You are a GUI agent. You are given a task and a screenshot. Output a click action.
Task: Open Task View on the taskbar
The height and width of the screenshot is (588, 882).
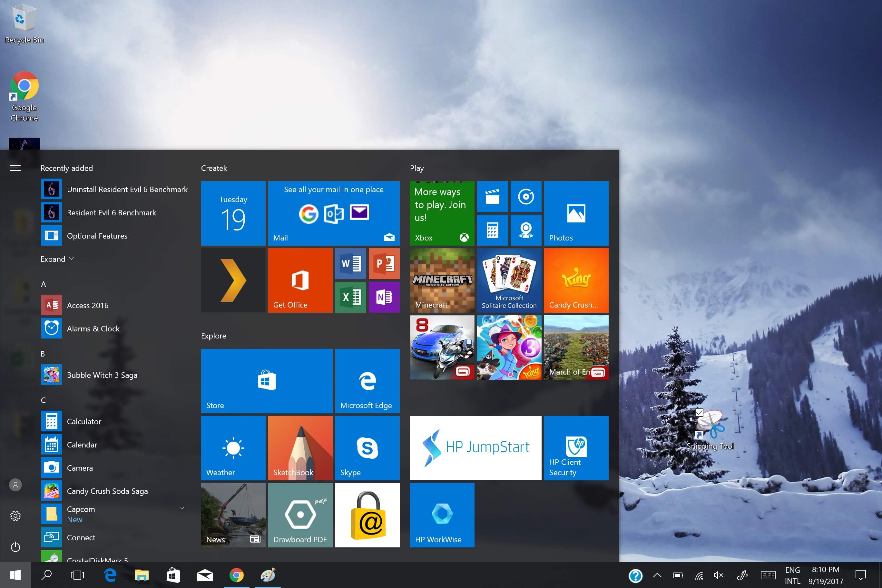click(77, 575)
